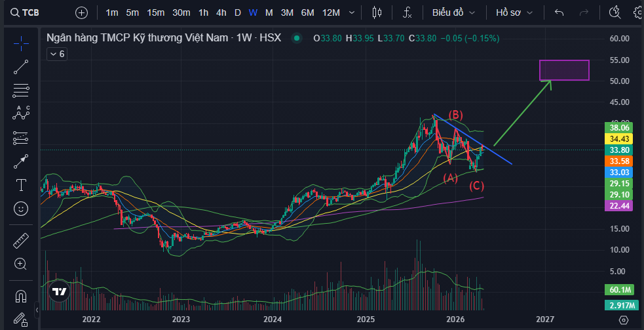Select the 30m timeframe
Screen dimensions: 644x330
tap(181, 12)
